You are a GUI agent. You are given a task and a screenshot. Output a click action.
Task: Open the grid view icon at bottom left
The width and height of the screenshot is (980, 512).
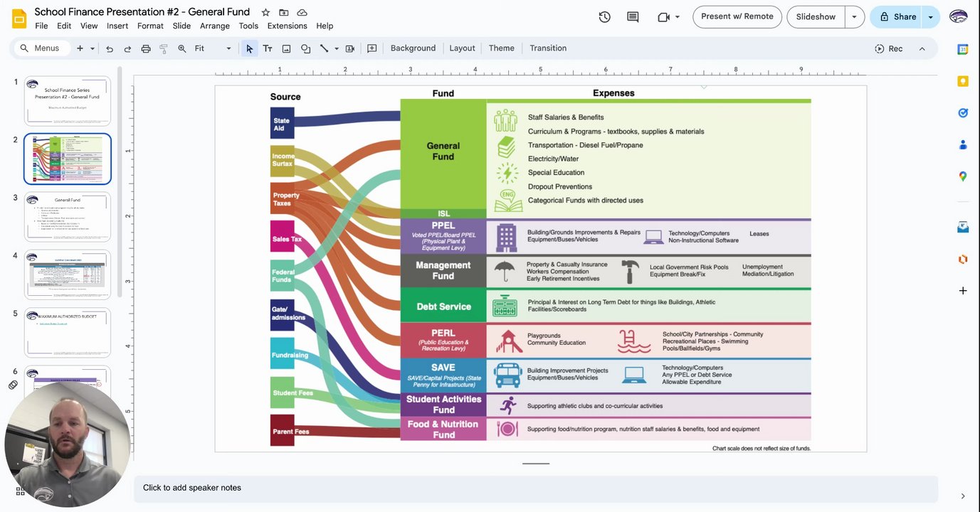(20, 491)
